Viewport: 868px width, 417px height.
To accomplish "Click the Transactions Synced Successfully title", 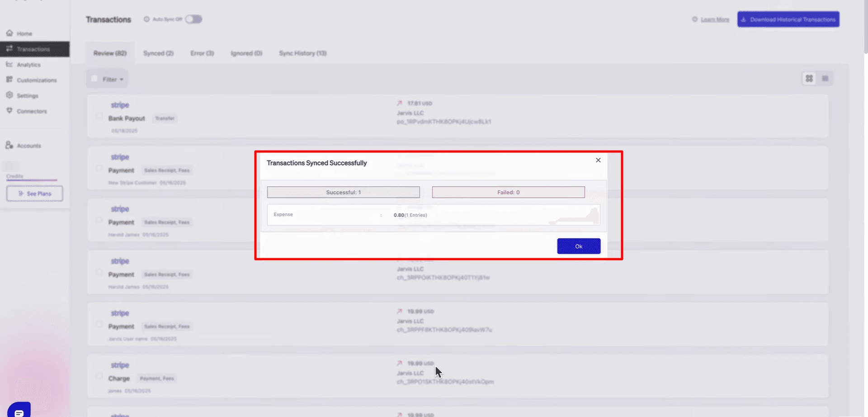I will coord(316,163).
